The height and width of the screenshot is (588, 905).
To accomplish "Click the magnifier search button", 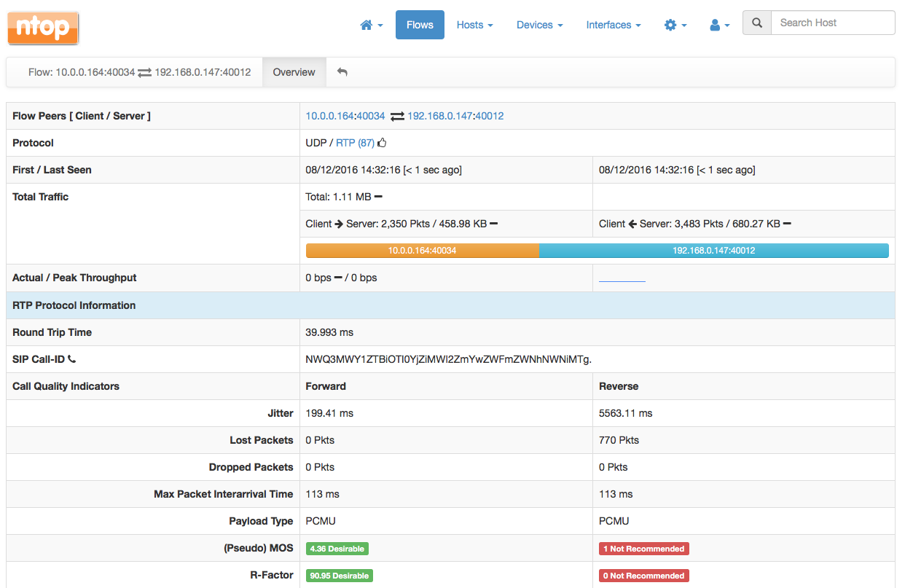I will tap(757, 23).
